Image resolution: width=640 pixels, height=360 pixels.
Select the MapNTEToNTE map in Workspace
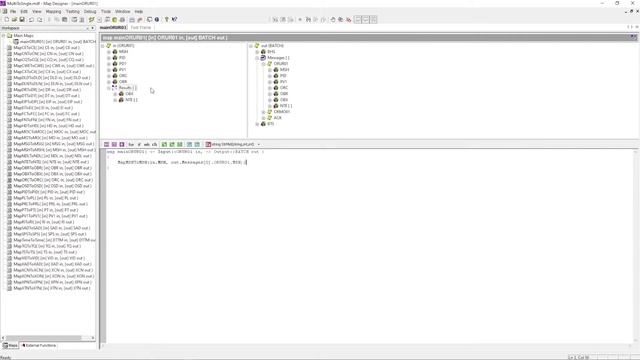(51, 162)
